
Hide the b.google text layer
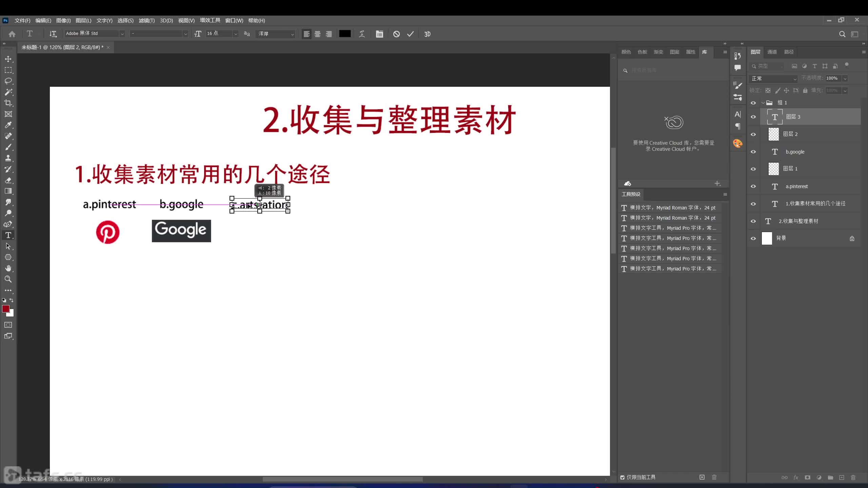[753, 152]
